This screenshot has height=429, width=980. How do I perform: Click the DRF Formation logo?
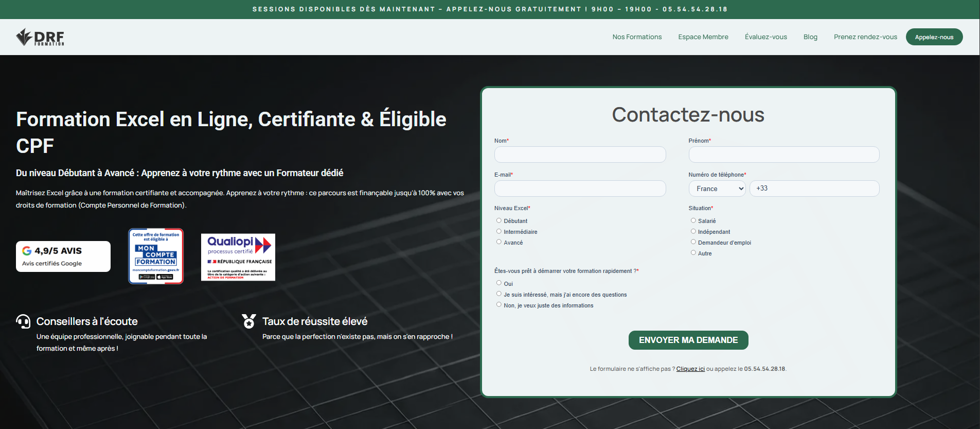tap(40, 37)
